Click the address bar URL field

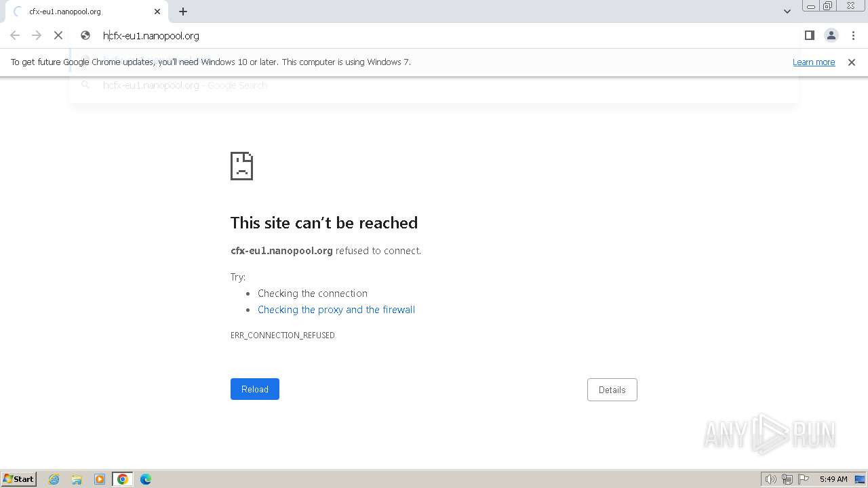pos(434,35)
